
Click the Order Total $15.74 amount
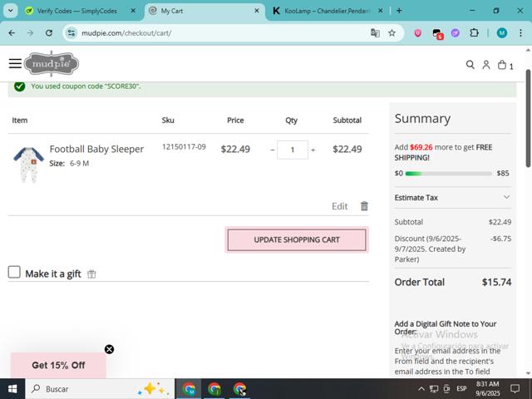coord(496,282)
